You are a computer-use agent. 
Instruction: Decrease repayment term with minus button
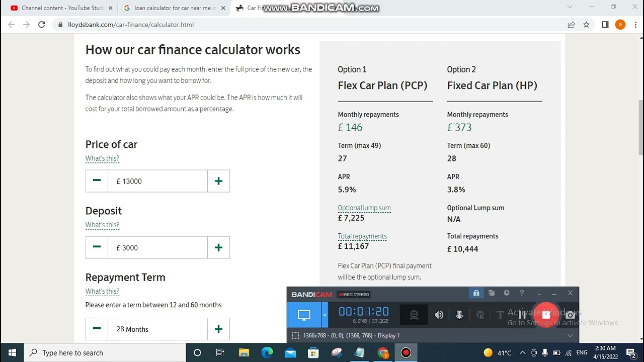click(97, 329)
